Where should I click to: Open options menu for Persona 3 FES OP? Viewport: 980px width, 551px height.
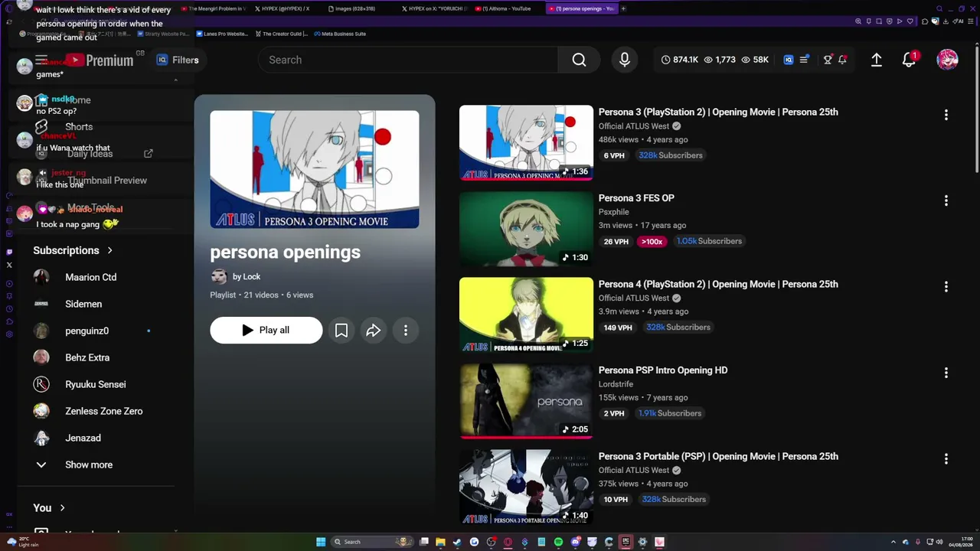[x=946, y=201]
